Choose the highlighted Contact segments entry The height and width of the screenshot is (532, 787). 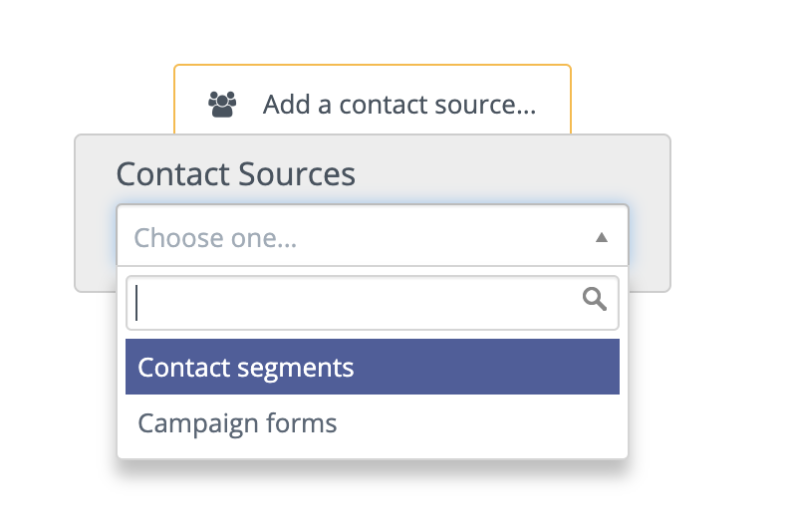tap(373, 367)
